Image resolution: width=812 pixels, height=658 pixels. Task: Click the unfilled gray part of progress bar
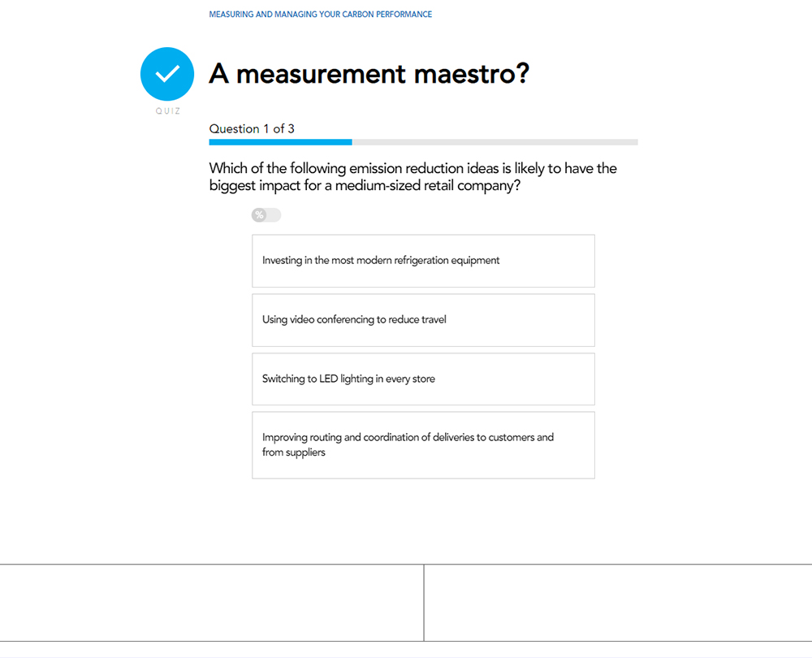pyautogui.click(x=495, y=142)
